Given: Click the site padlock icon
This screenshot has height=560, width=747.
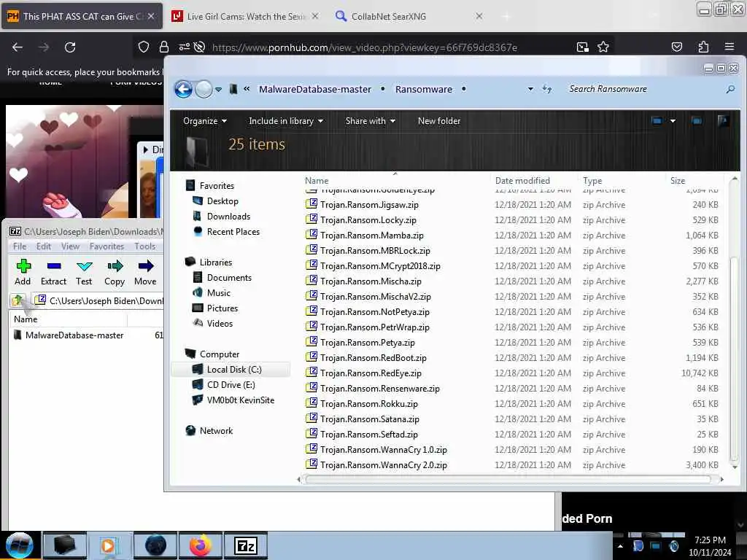Looking at the screenshot, I should tap(164, 47).
